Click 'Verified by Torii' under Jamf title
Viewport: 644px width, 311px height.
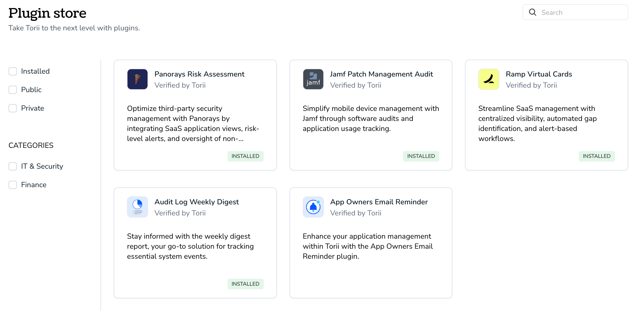(356, 85)
